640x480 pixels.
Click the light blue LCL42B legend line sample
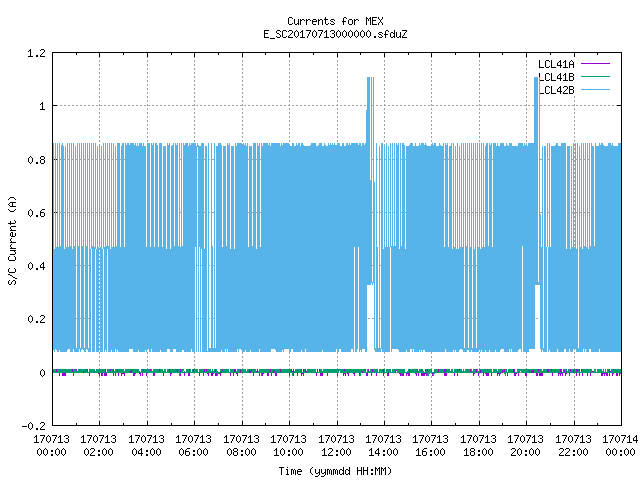(x=595, y=90)
